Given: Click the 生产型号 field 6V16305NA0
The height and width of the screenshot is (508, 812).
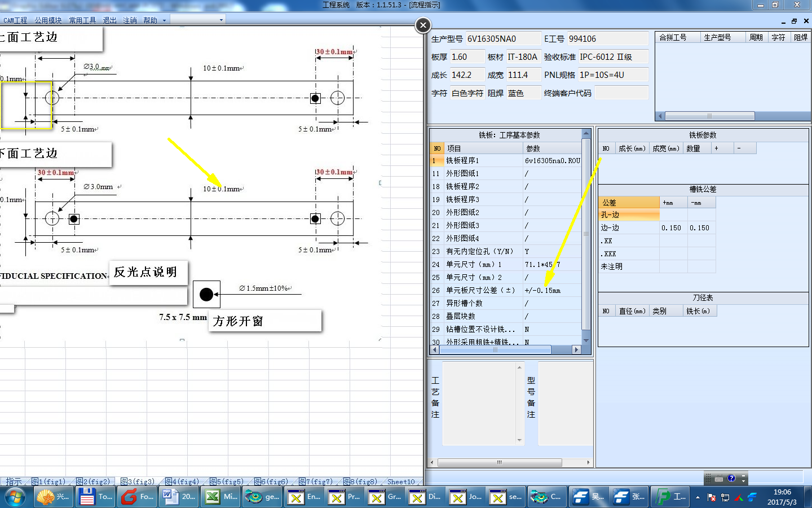Looking at the screenshot, I should pyautogui.click(x=502, y=39).
